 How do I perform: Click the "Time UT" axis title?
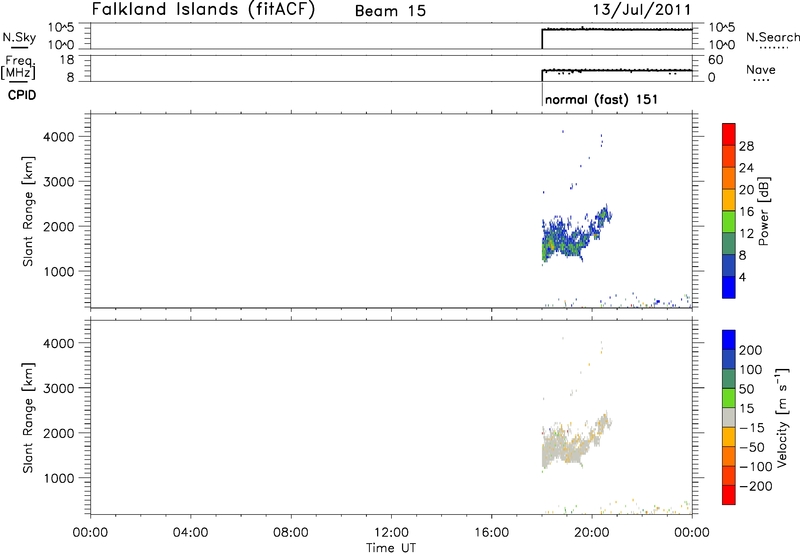point(391,548)
